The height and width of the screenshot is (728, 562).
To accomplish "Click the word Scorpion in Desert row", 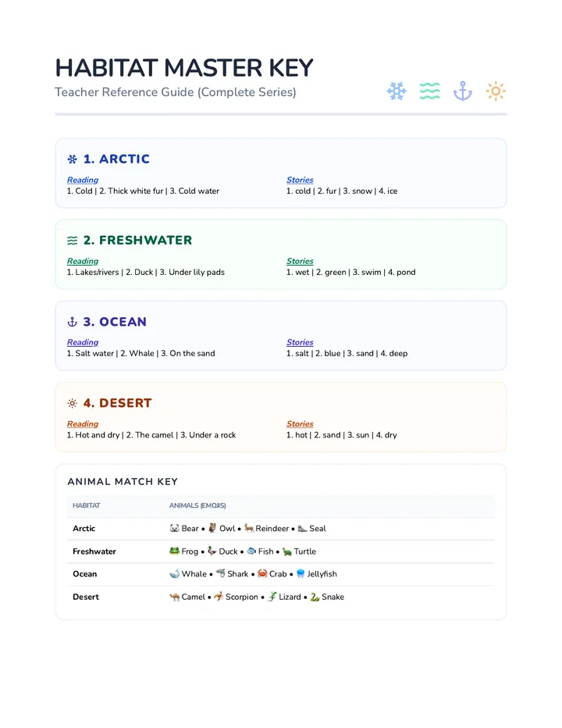I will (x=242, y=597).
